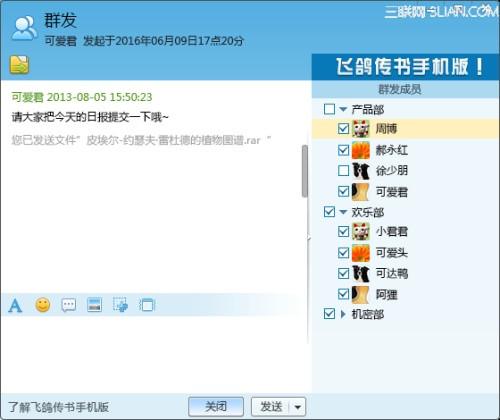Click the 关闭 button
The width and height of the screenshot is (500, 420).
216,406
